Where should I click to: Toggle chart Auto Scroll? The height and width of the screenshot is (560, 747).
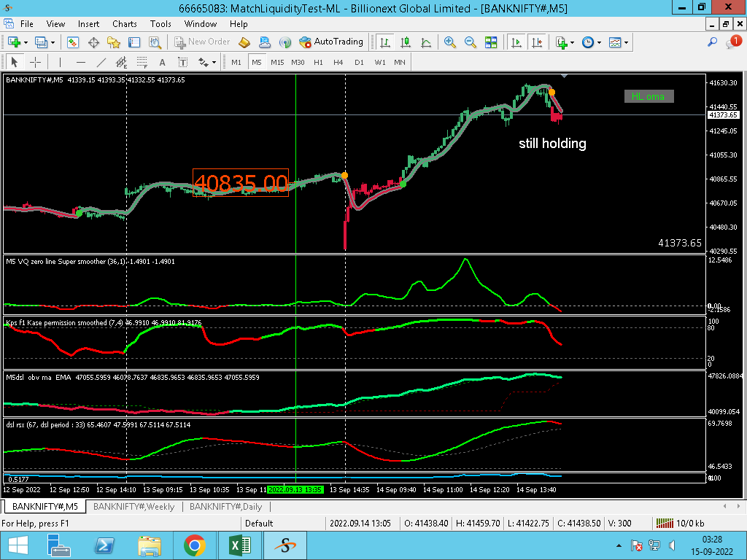coord(516,42)
